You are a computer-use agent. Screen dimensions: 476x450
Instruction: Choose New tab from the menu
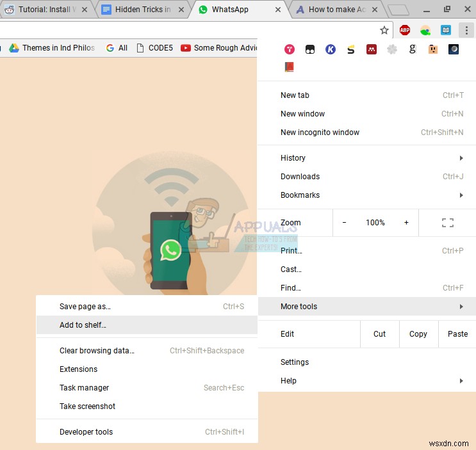coord(366,95)
